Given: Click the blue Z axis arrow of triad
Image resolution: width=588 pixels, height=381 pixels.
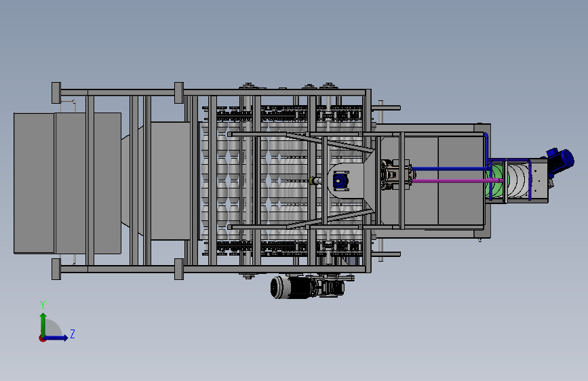Looking at the screenshot, I should [x=56, y=338].
